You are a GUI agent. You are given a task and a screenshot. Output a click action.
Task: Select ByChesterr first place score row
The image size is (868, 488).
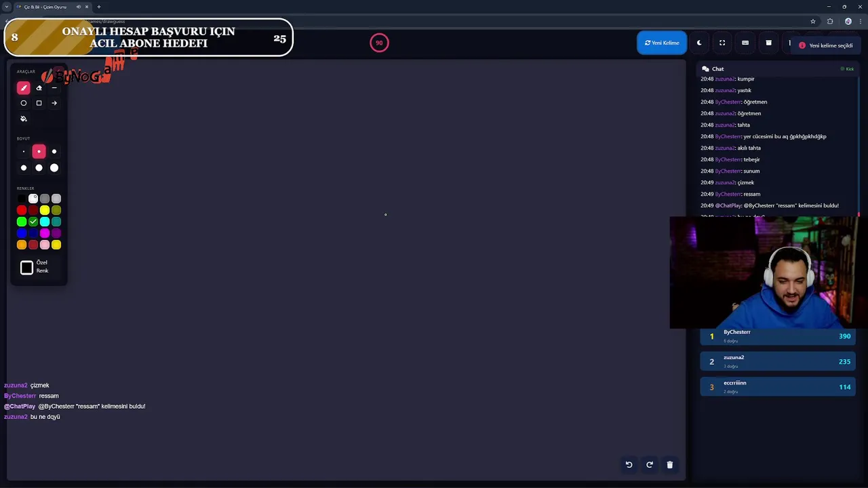click(x=778, y=336)
